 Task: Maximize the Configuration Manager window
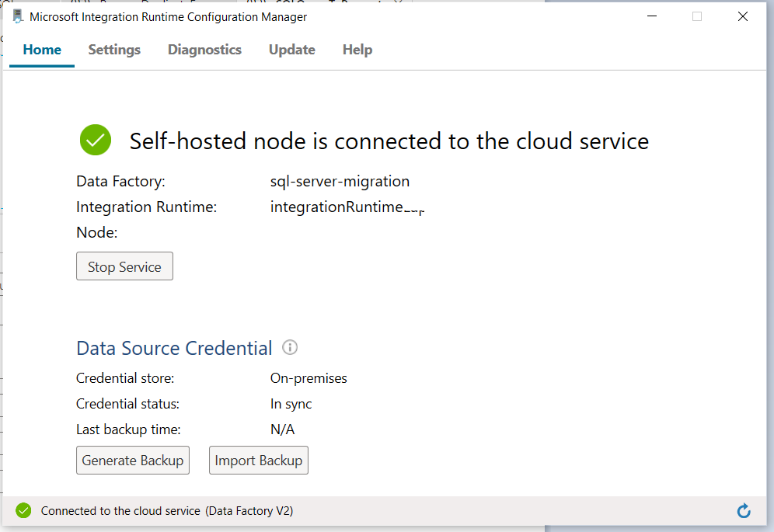click(x=697, y=16)
